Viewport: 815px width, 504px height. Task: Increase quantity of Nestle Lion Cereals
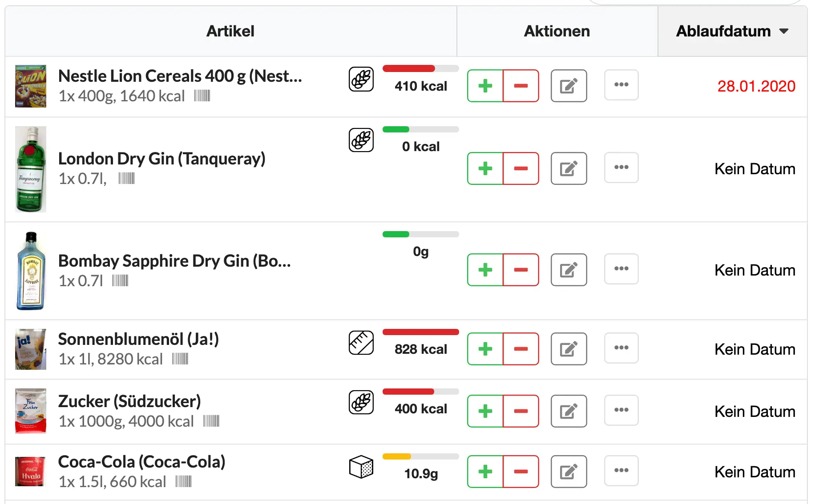[x=485, y=86]
